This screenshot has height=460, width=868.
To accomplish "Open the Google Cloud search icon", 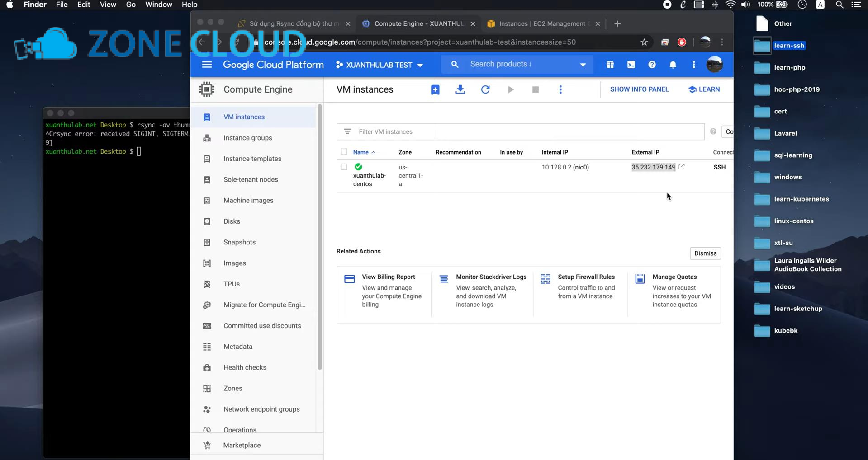I will (455, 64).
